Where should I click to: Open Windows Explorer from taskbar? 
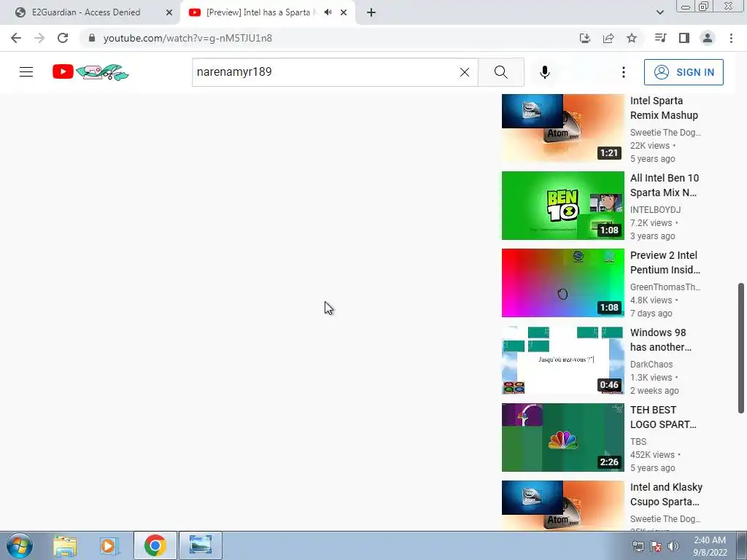[x=65, y=545]
